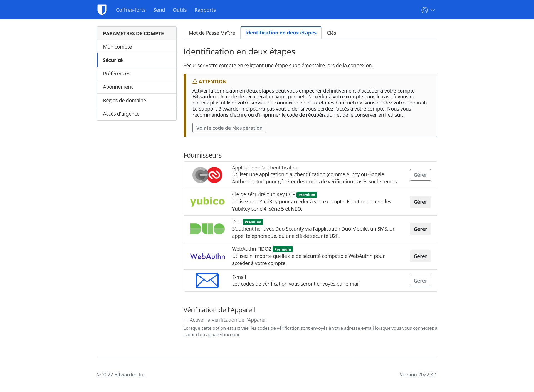Click the WebAuthn logo
The width and height of the screenshot is (534, 392).
click(x=207, y=256)
